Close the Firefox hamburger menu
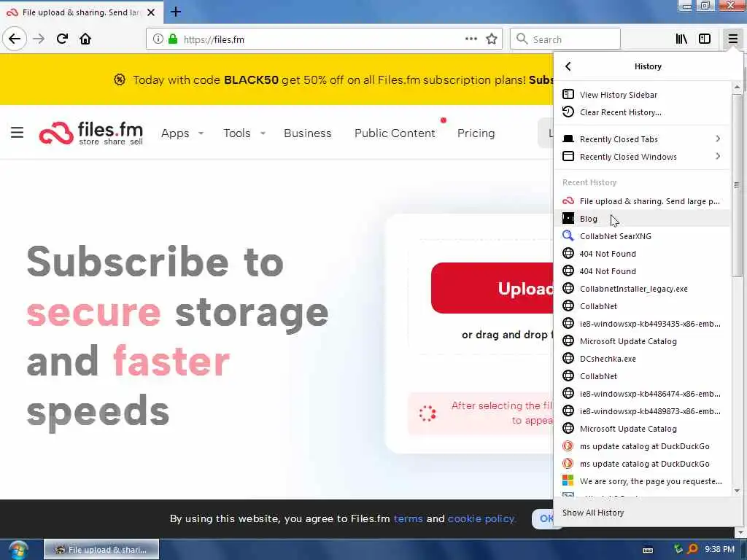Viewport: 747px width, 560px height. [x=732, y=39]
